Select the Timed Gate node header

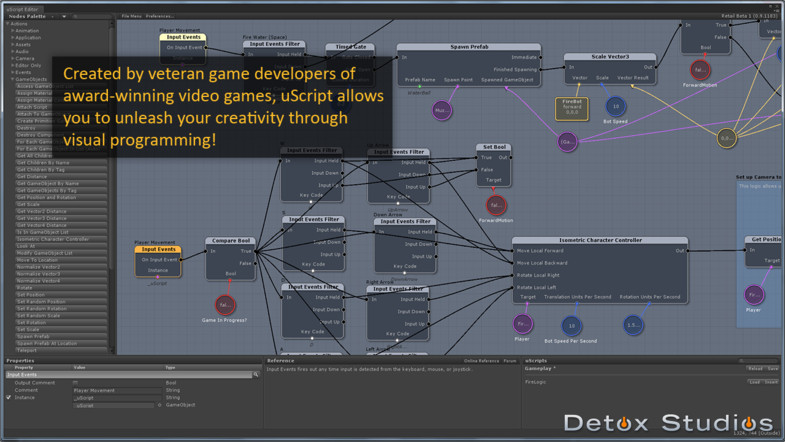pyautogui.click(x=350, y=47)
